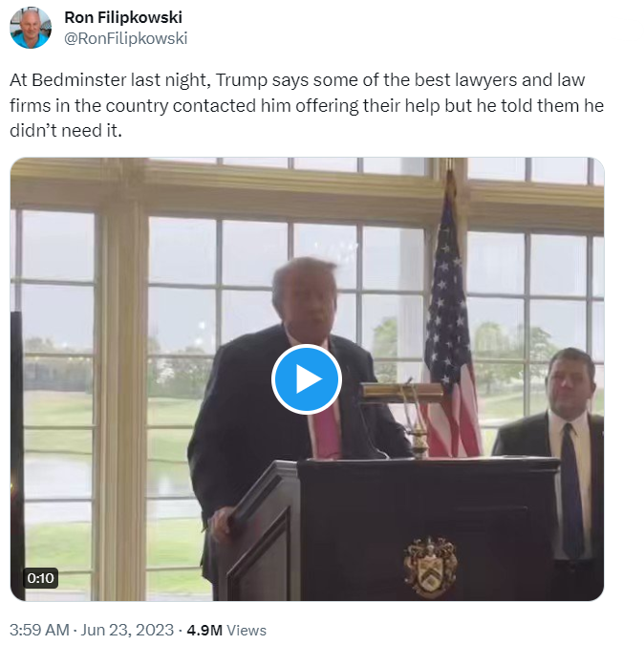Open the Ron Filipkowski display name link

(x=123, y=17)
